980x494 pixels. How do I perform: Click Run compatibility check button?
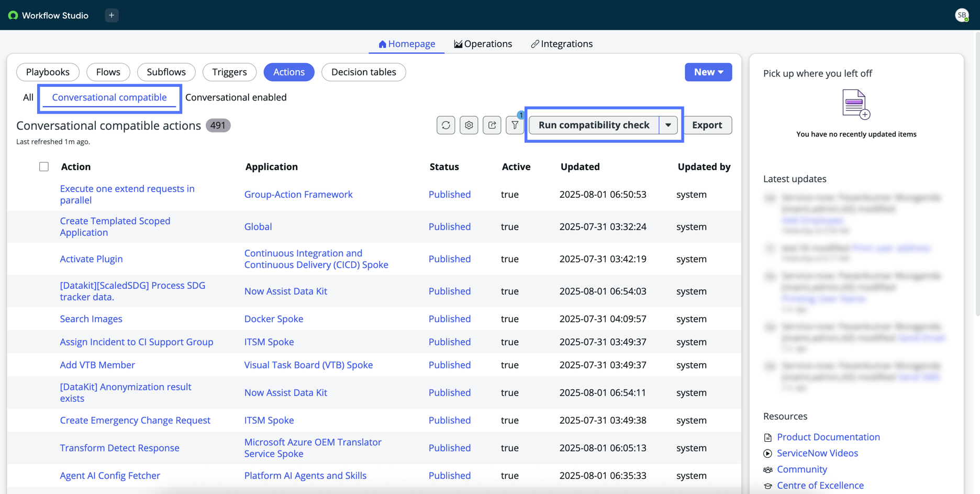(x=594, y=125)
